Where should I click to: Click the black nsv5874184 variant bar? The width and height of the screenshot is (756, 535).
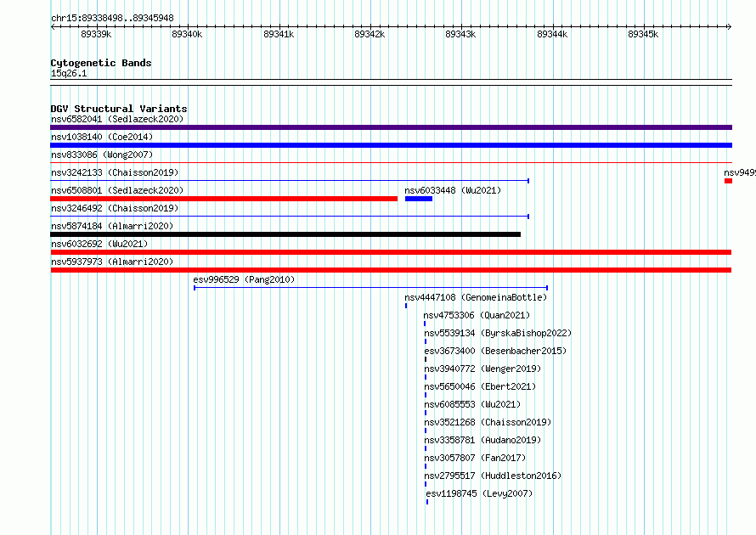coord(285,234)
